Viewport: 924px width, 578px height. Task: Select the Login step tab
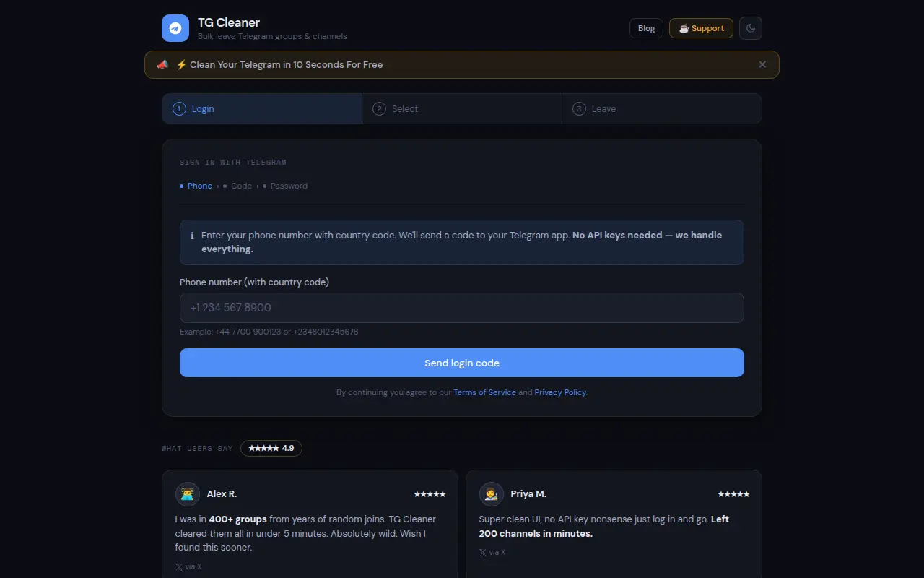pos(262,109)
